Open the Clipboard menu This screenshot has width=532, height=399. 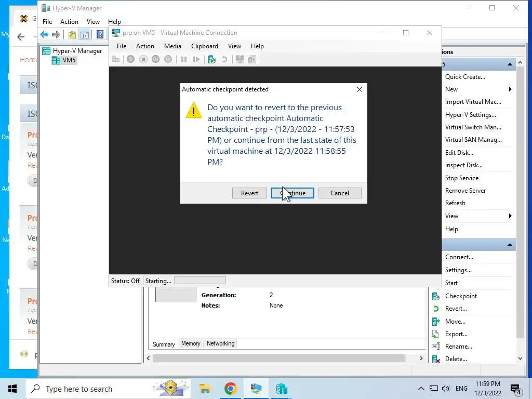click(x=205, y=46)
